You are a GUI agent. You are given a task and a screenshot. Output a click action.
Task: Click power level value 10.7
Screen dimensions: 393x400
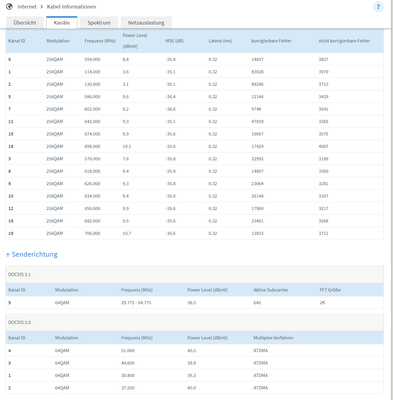coord(127,233)
